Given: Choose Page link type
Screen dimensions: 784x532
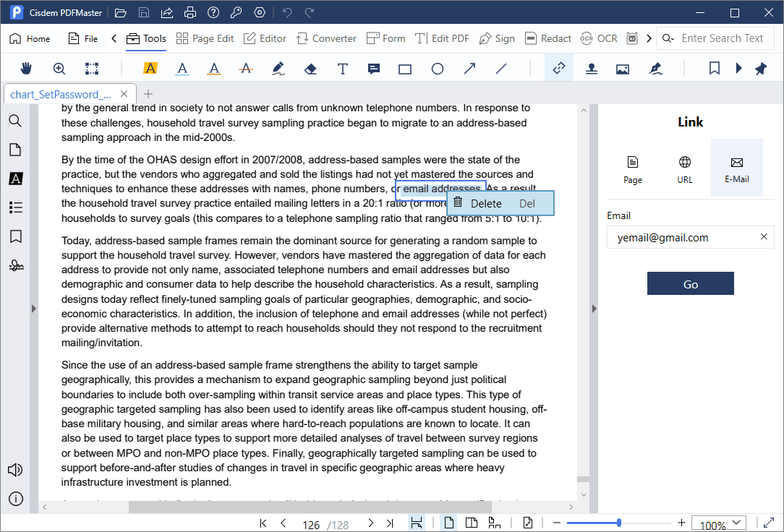Looking at the screenshot, I should (x=633, y=168).
